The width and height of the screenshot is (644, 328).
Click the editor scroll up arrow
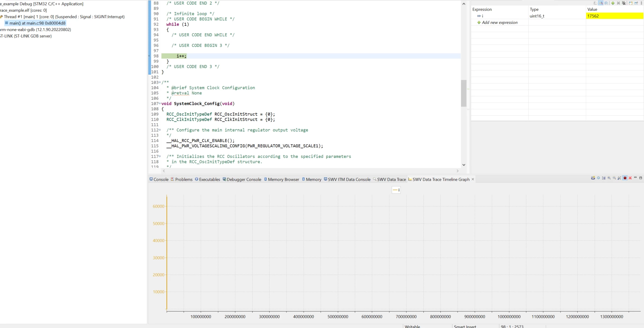click(464, 4)
